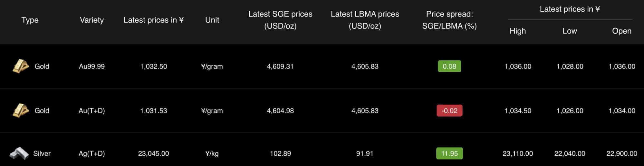The height and width of the screenshot is (166, 644).
Task: Click the silver bar icon for Ag(T+D)
Action: (x=19, y=153)
